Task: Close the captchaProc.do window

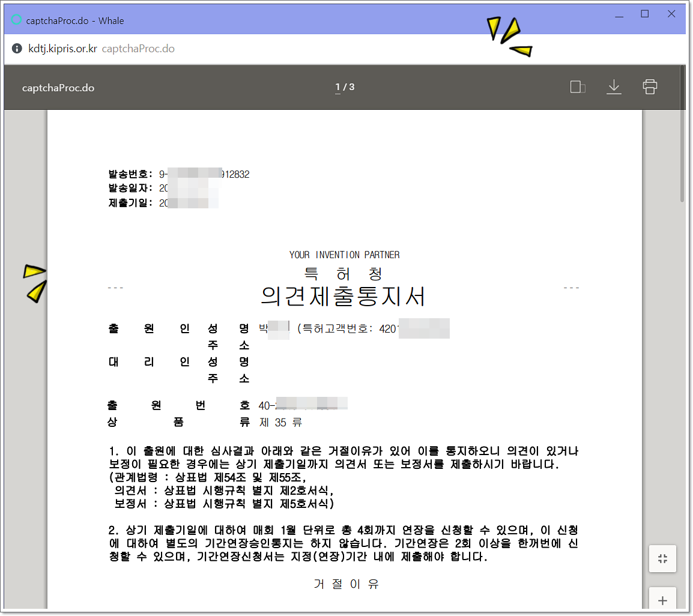Action: [671, 14]
